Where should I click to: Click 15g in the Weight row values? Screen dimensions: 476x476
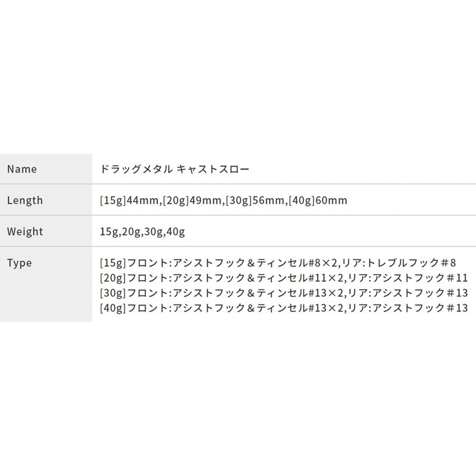(109, 231)
